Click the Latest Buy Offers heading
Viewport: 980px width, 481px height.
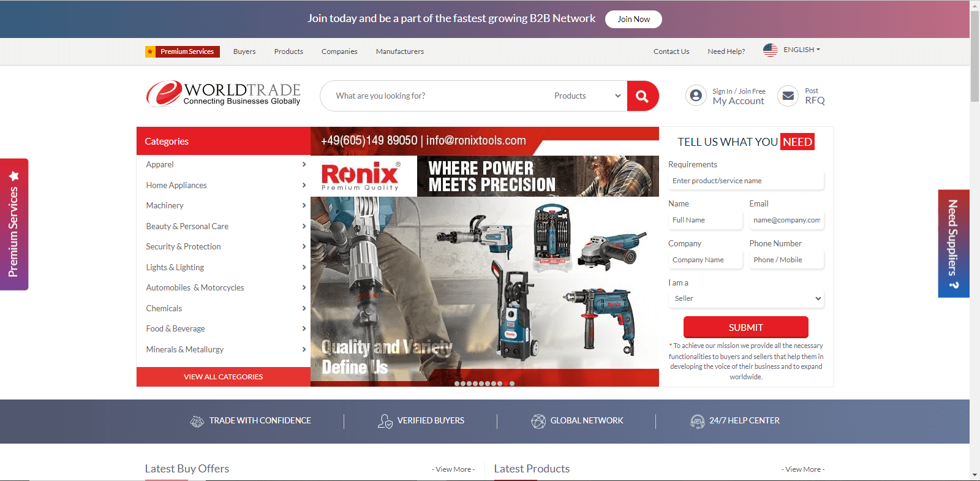(187, 469)
